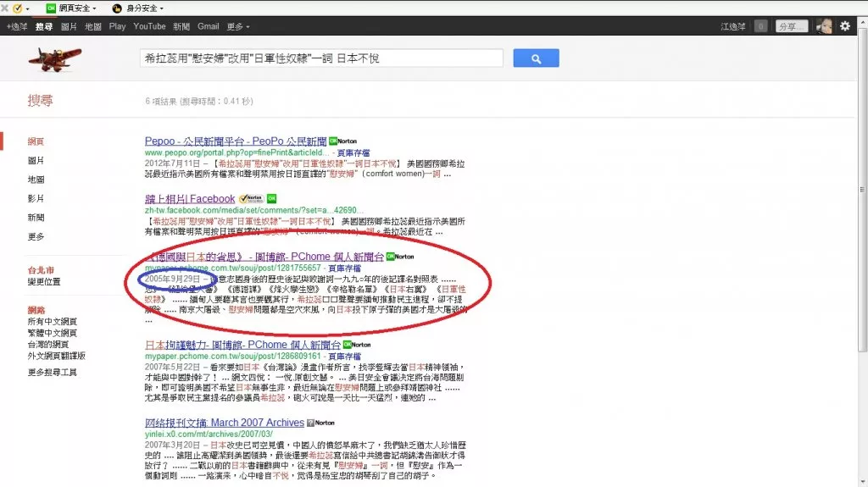
Task: Click 變更位置 link under 台北市
Action: (44, 282)
